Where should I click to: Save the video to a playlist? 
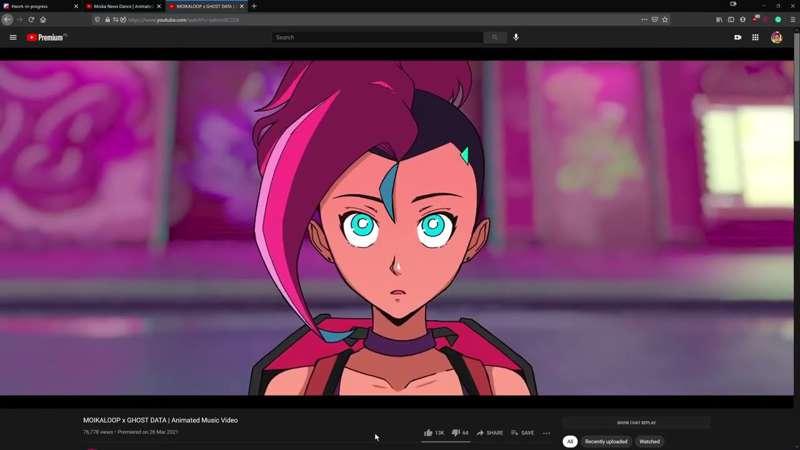pos(522,433)
